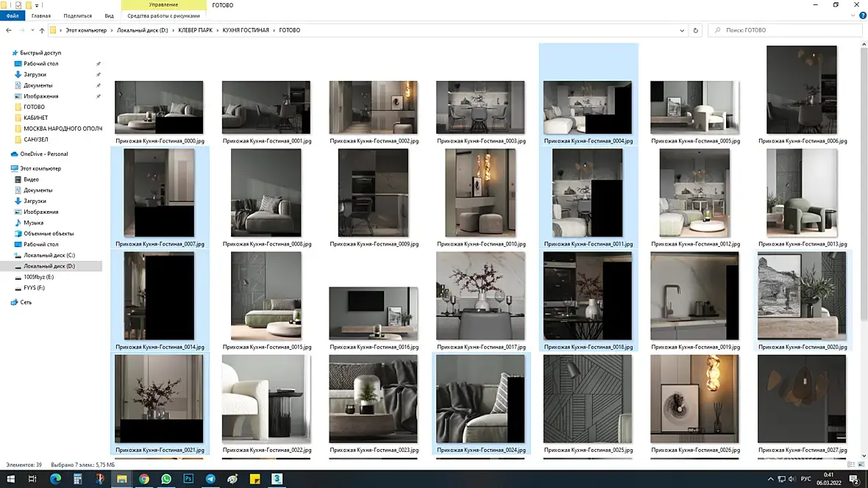
Task: Switch to the Главная ribbon tab
Action: click(41, 16)
